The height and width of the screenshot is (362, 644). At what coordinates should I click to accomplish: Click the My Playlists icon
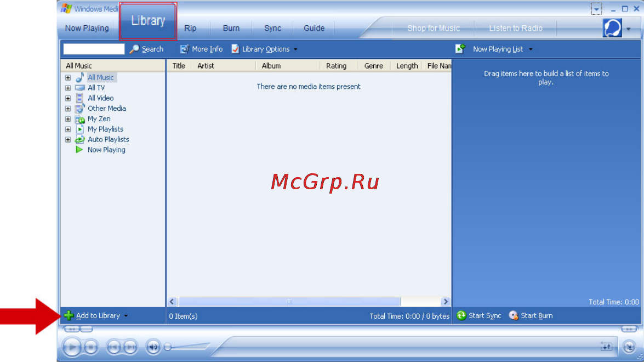[x=79, y=129]
